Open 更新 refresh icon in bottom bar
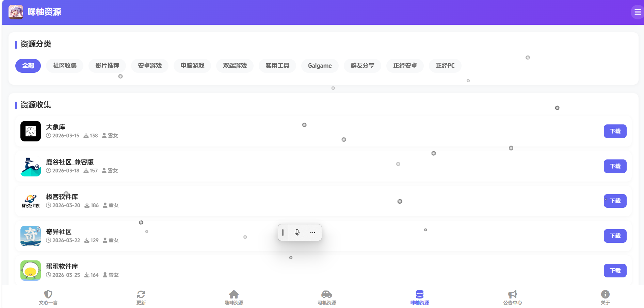 [141, 294]
